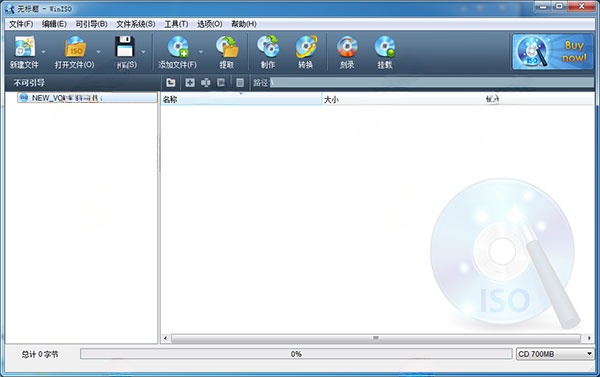
Task: Expand the arrow next to 新建文件
Action: (x=43, y=52)
